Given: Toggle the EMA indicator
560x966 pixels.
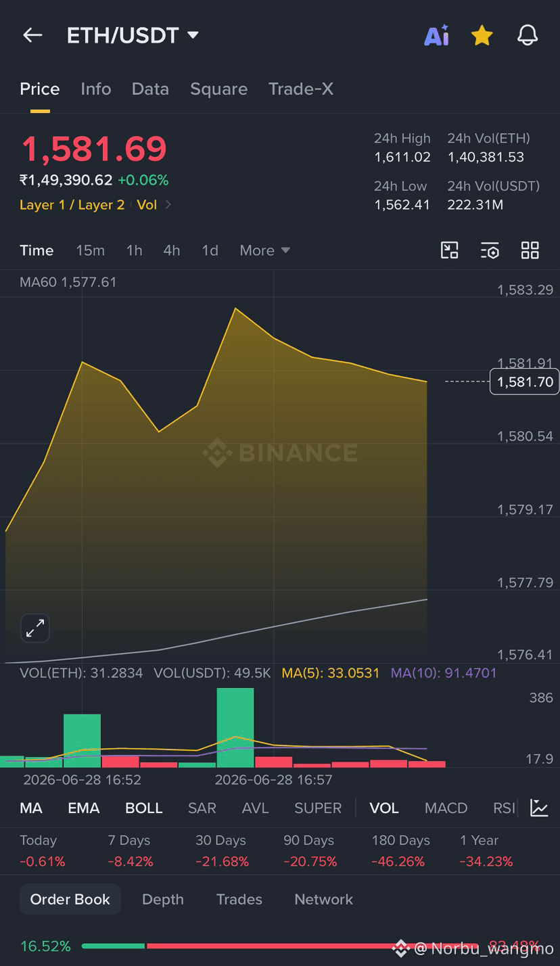Looking at the screenshot, I should (84, 808).
